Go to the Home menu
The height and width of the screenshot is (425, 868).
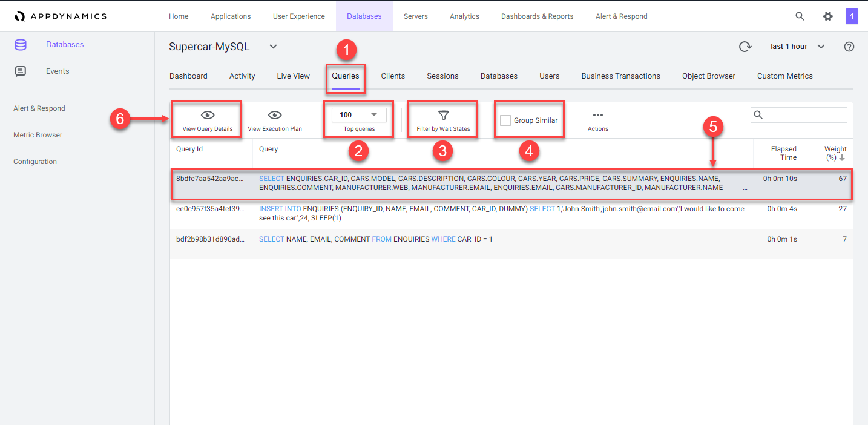click(179, 16)
